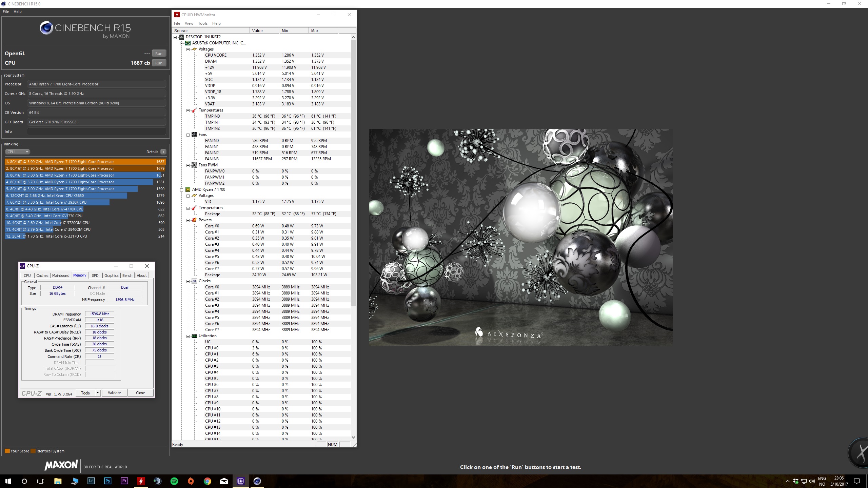Viewport: 868px width, 488px height.
Task: Open Spotify from taskbar
Action: click(174, 481)
